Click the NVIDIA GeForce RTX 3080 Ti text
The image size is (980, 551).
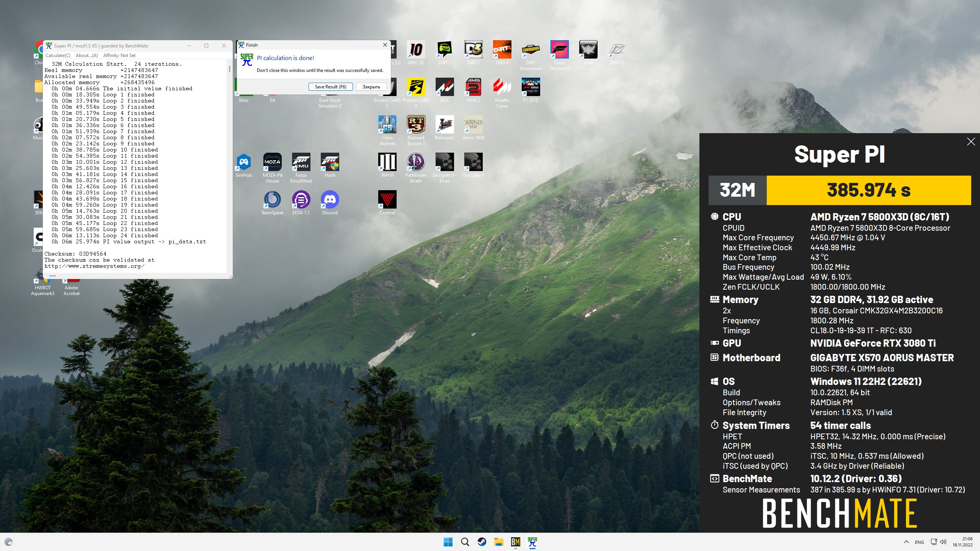[x=873, y=343]
